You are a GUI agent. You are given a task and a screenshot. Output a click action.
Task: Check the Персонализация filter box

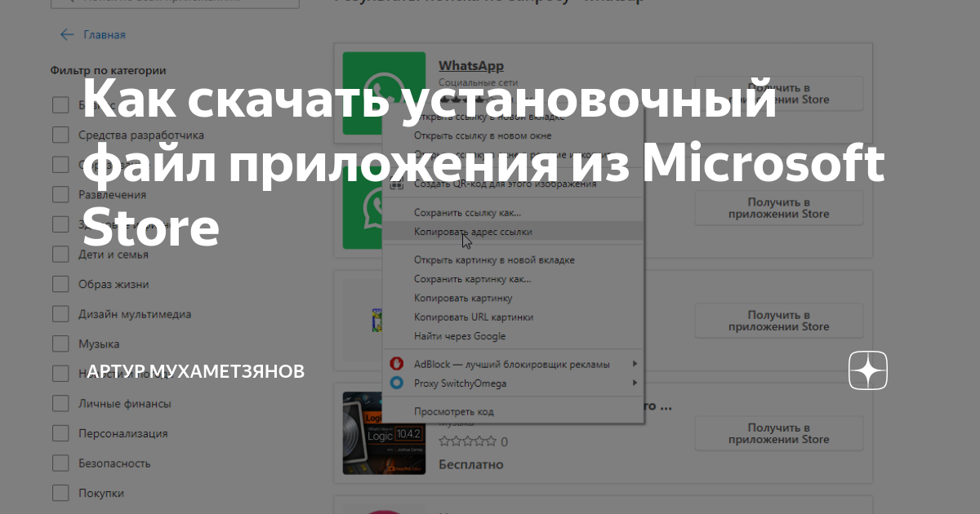60,433
